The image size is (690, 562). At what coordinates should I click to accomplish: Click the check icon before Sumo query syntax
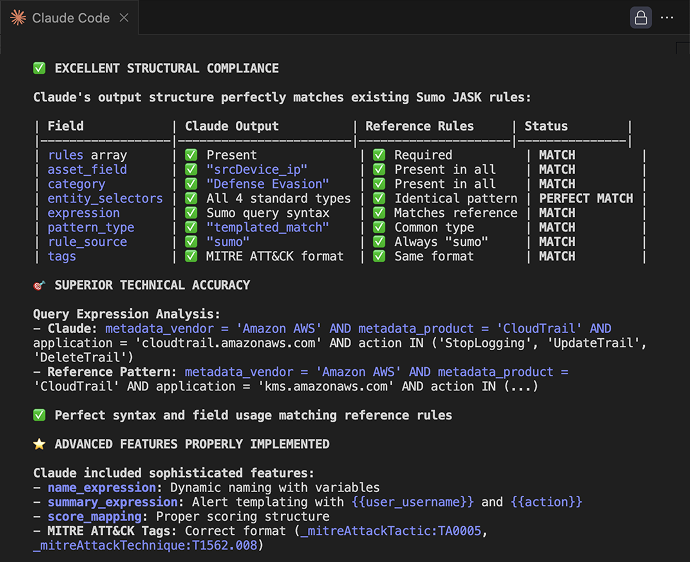click(191, 213)
